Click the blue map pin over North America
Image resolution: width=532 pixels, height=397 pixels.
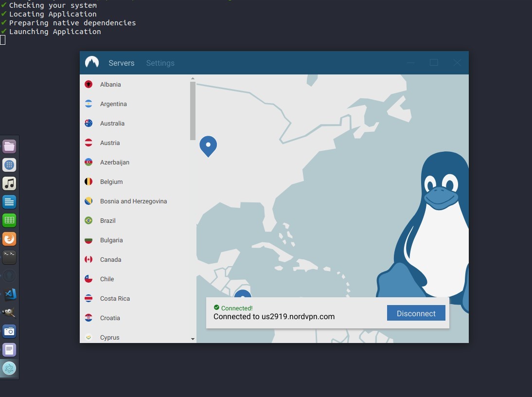pyautogui.click(x=208, y=146)
